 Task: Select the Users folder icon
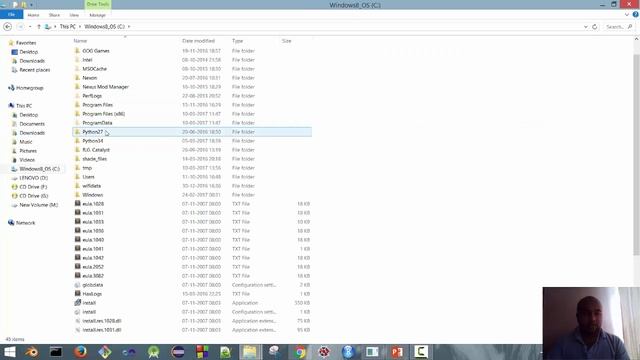pyautogui.click(x=77, y=177)
